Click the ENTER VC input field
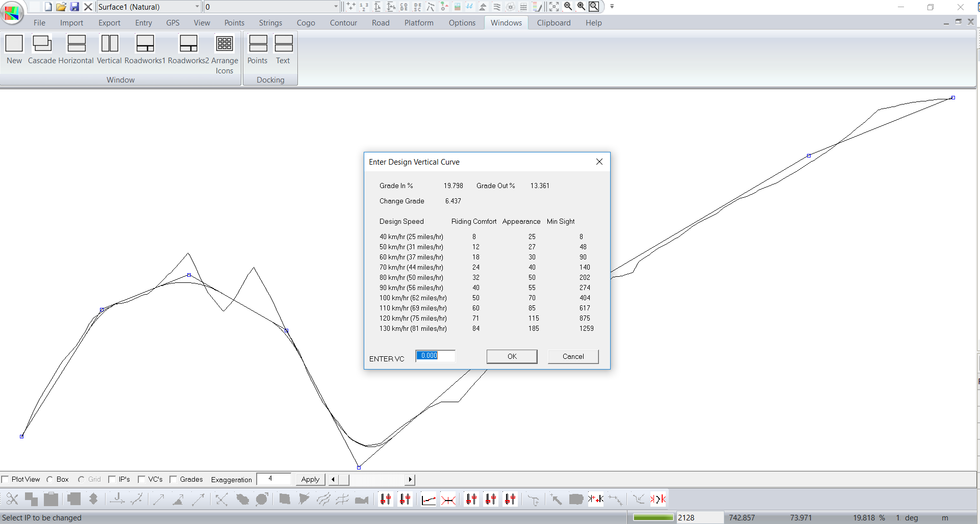The image size is (980, 524). pyautogui.click(x=435, y=356)
